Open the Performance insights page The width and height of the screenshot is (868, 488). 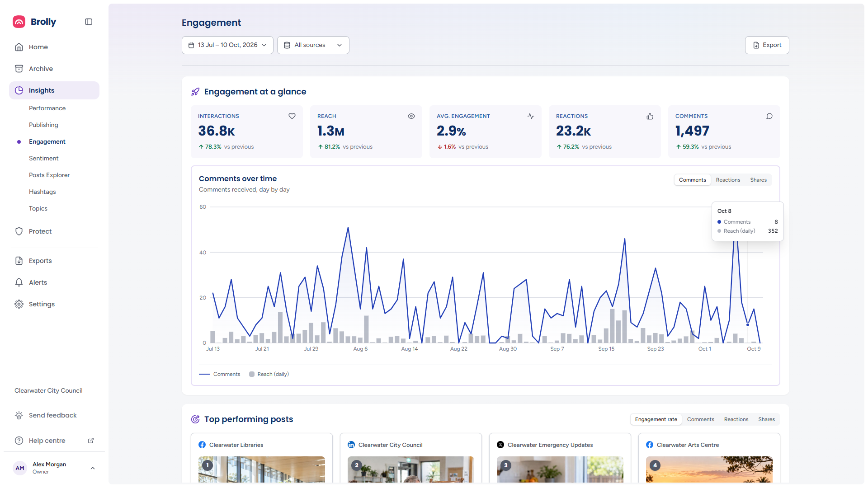47,108
